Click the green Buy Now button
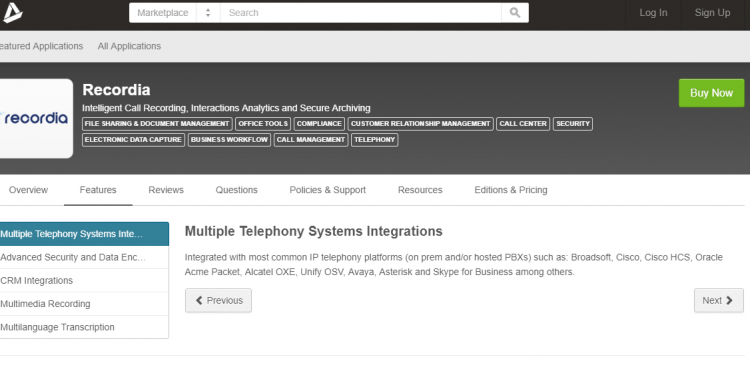 pos(711,93)
